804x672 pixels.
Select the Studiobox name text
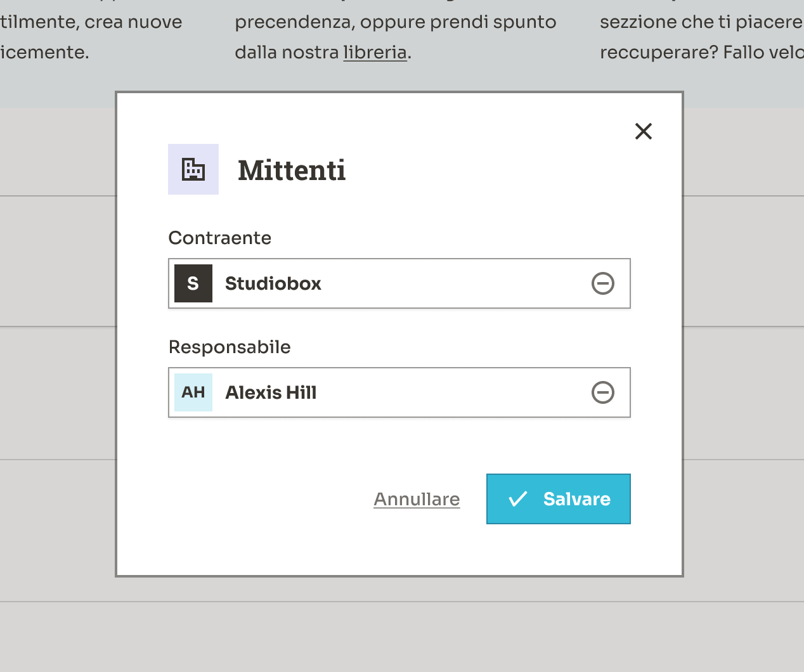[x=273, y=283]
